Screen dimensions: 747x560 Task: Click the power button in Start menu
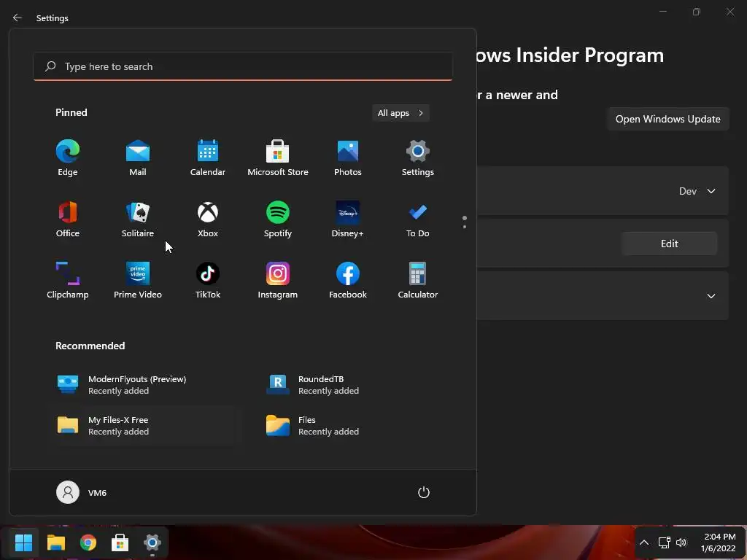coord(424,492)
